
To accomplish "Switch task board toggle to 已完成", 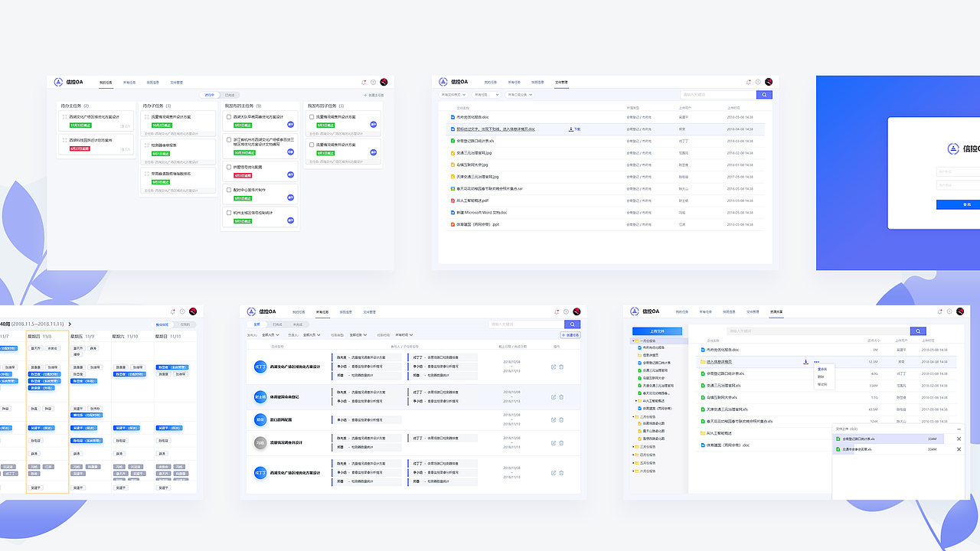I will pyautogui.click(x=230, y=95).
